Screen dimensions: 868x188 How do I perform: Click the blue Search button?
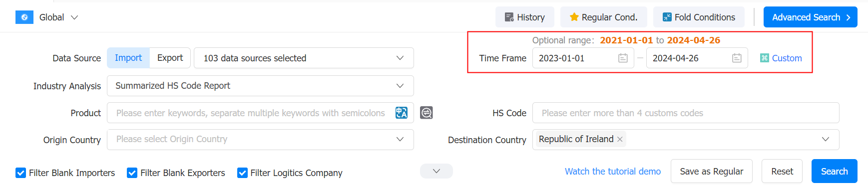pos(835,171)
